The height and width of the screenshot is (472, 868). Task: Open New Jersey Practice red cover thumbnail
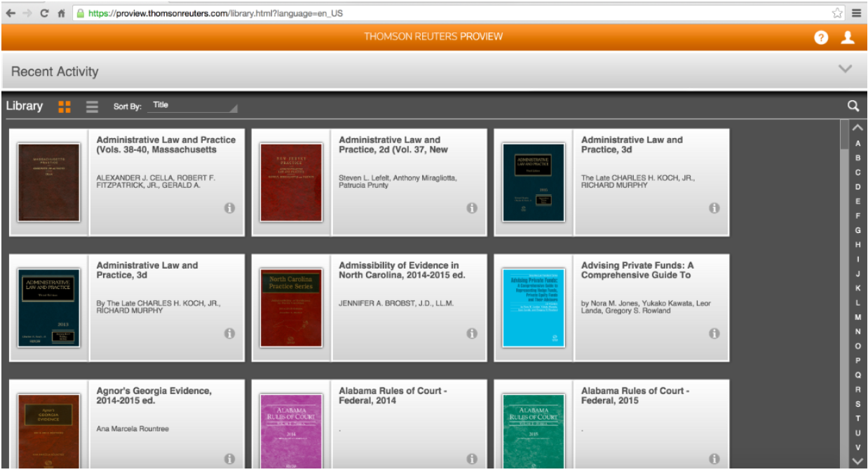click(x=291, y=182)
